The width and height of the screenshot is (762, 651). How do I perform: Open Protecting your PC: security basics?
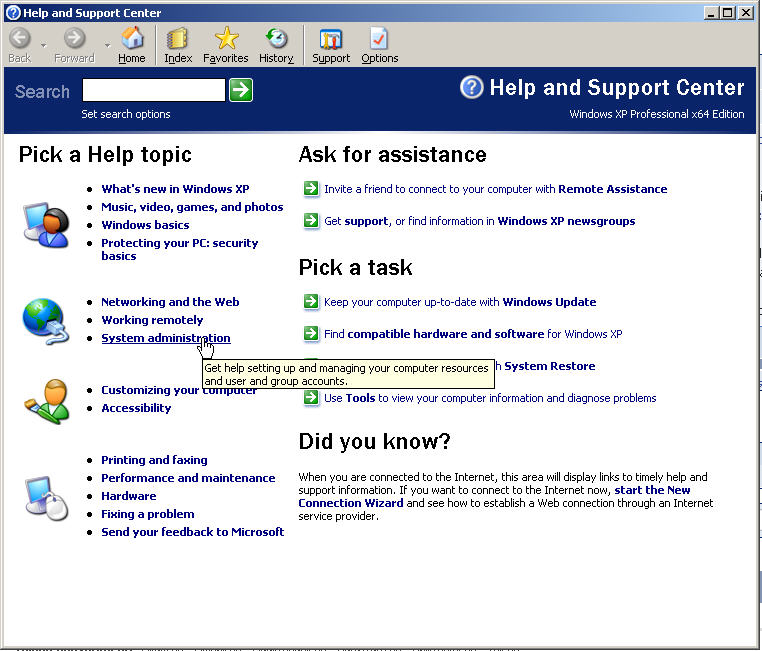(x=179, y=249)
